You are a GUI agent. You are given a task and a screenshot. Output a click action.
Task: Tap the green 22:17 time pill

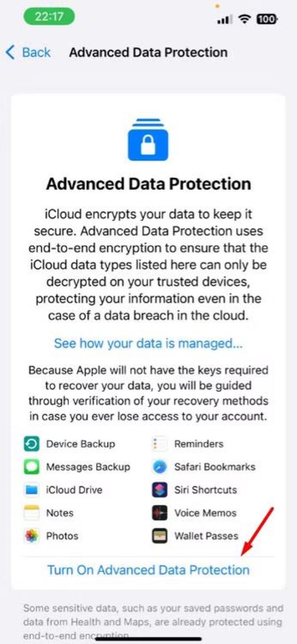(x=49, y=17)
